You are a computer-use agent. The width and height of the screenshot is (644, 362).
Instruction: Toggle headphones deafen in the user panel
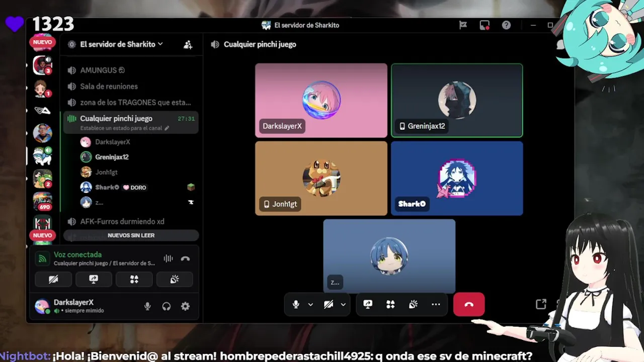pyautogui.click(x=167, y=306)
